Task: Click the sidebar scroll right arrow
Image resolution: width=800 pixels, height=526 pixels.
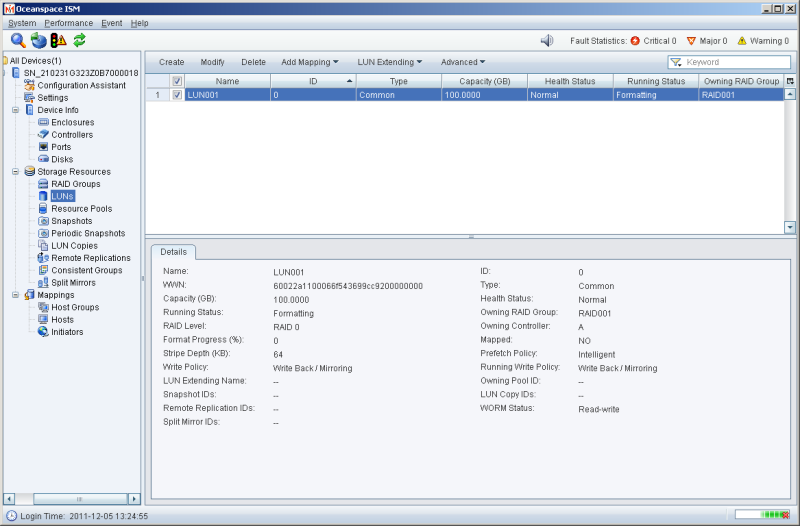Action: 134,498
